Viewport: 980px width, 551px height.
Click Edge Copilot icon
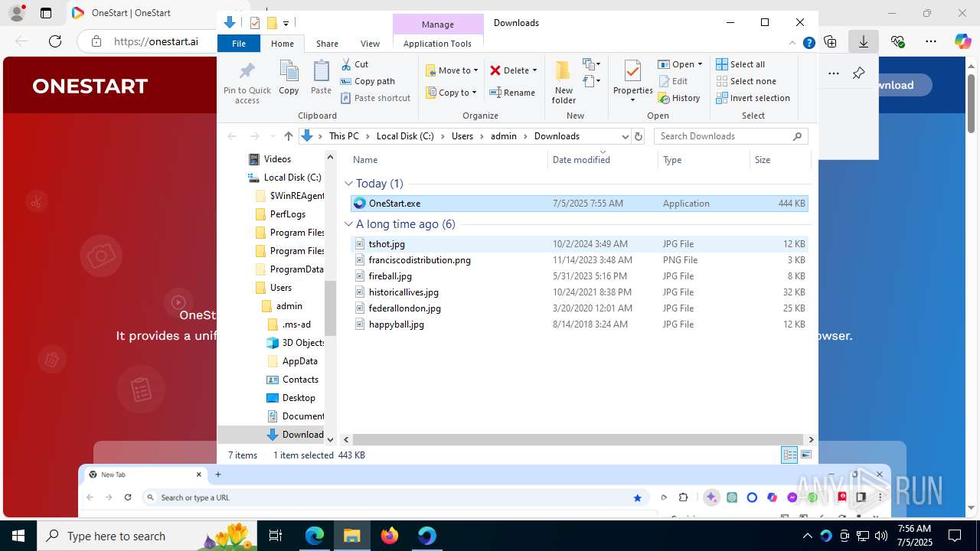962,41
